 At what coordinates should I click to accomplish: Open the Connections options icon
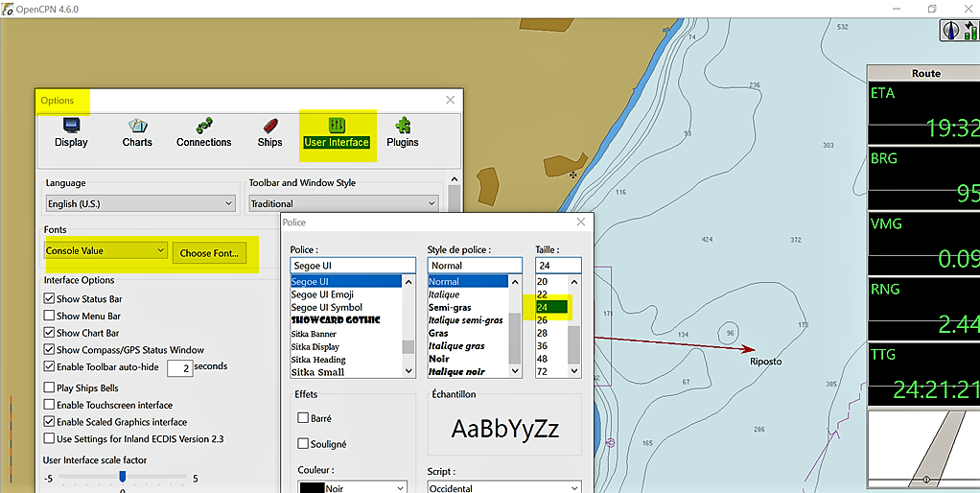[203, 133]
